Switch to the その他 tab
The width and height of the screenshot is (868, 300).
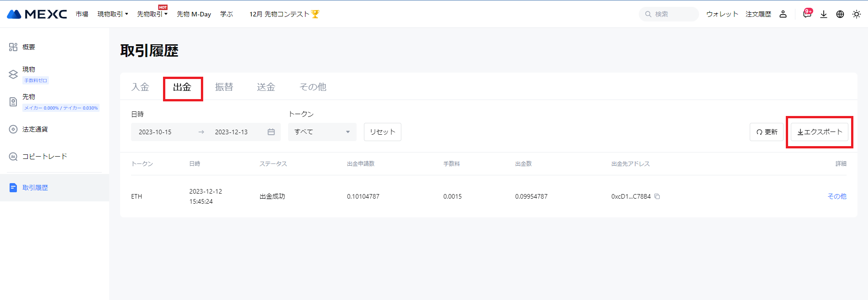pyautogui.click(x=313, y=87)
